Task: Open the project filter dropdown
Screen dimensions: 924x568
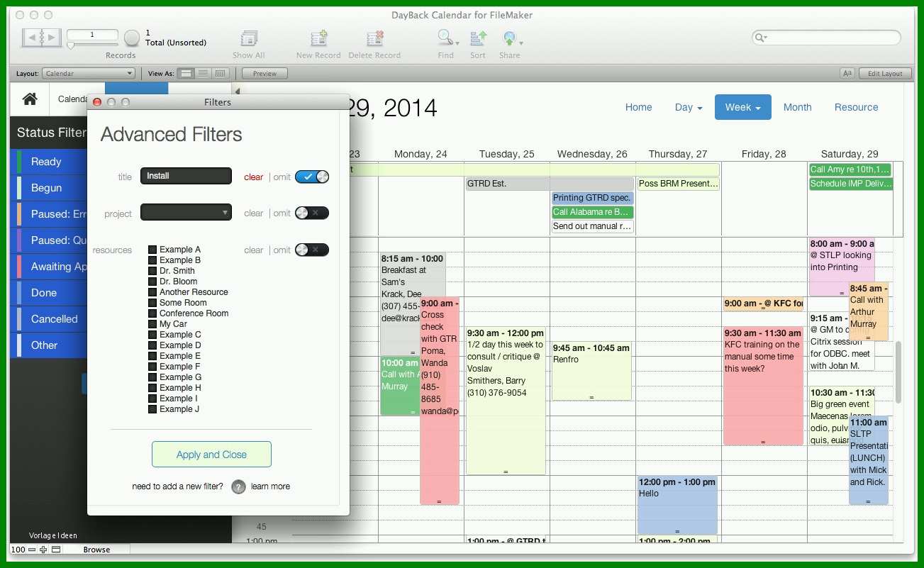Action: (186, 212)
